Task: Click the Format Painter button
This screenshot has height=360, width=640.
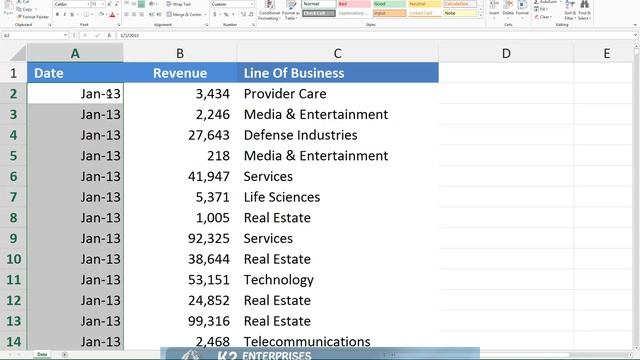Action: coord(33,17)
